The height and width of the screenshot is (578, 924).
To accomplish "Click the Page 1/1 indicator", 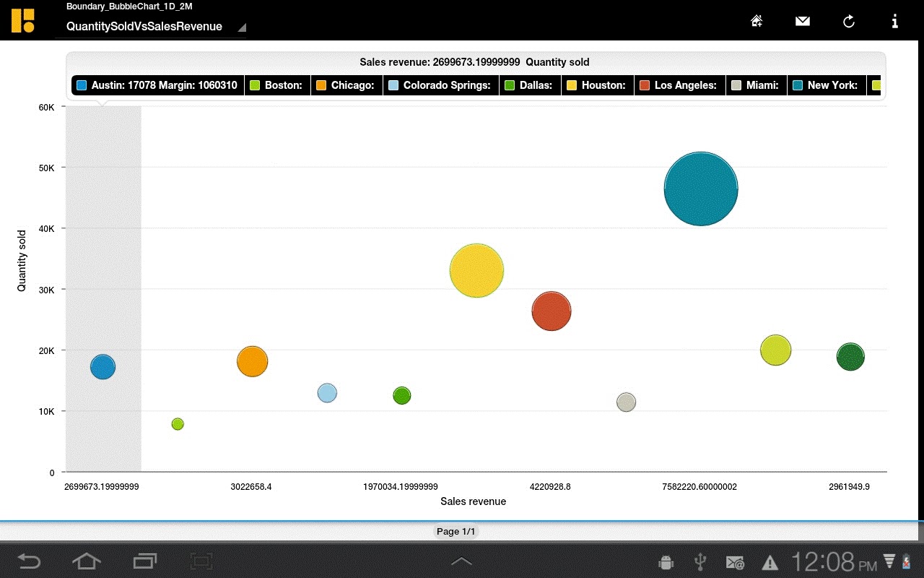I will point(457,531).
